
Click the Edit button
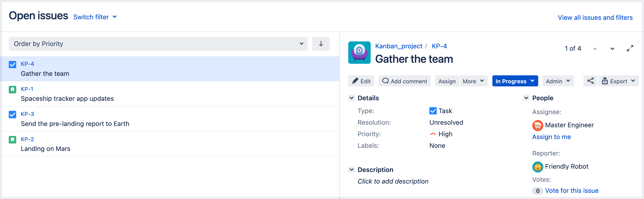pos(361,81)
